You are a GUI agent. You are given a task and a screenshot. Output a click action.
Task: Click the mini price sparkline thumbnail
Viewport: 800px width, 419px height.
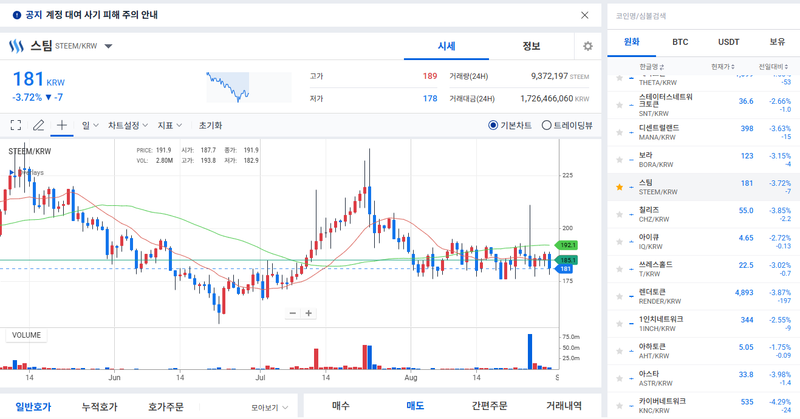coord(248,87)
